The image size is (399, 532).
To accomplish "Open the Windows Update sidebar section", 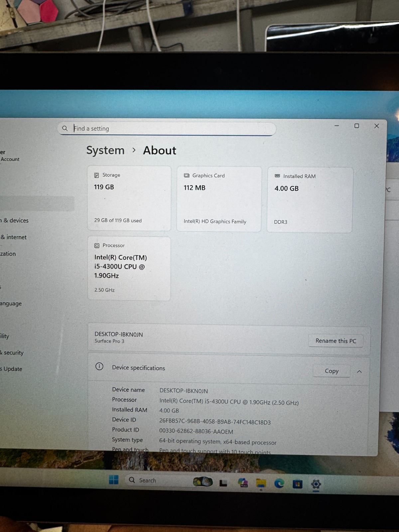I will pyautogui.click(x=11, y=369).
